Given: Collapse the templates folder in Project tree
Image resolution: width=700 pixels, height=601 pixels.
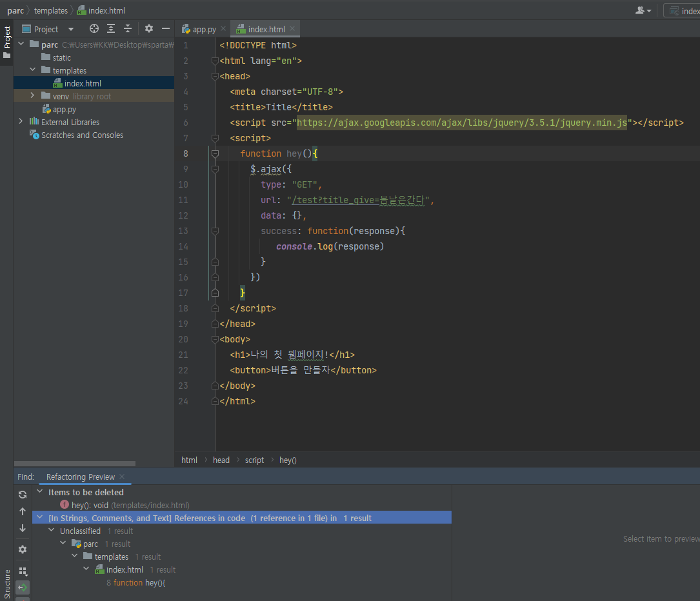Looking at the screenshot, I should pos(32,70).
